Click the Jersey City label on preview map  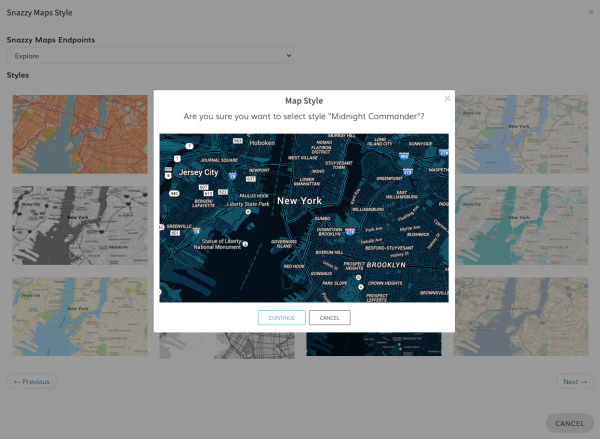197,172
